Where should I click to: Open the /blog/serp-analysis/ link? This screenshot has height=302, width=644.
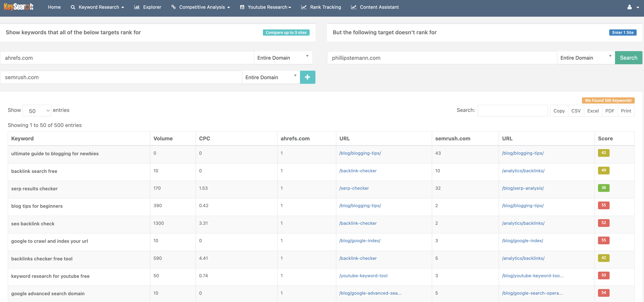tap(523, 188)
